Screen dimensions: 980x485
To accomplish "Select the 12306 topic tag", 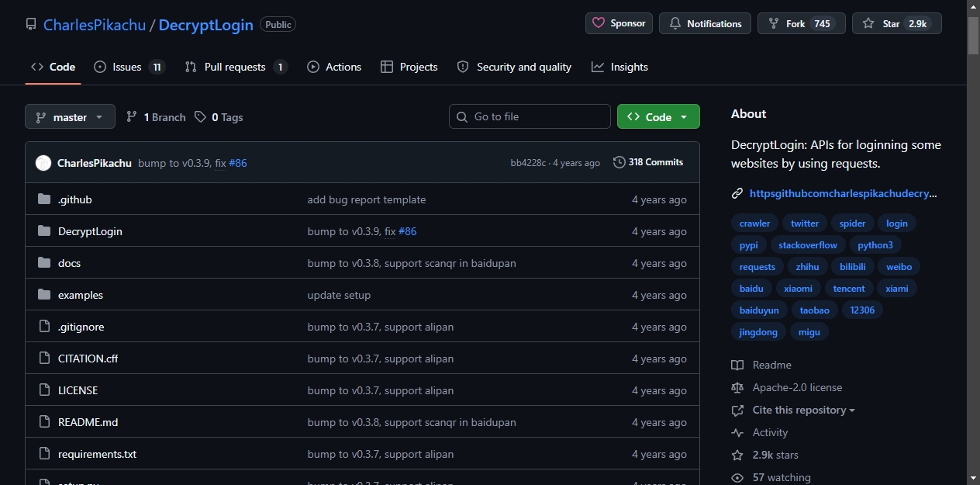I will pyautogui.click(x=862, y=310).
